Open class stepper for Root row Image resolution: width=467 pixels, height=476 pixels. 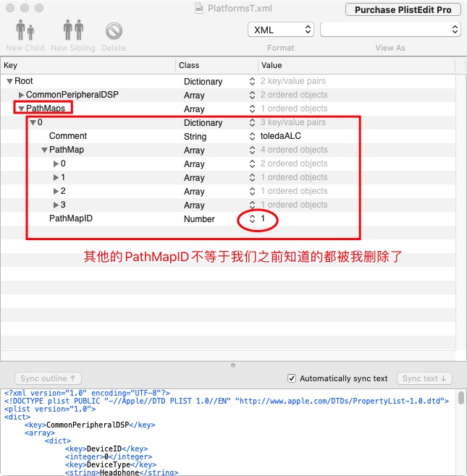[252, 81]
